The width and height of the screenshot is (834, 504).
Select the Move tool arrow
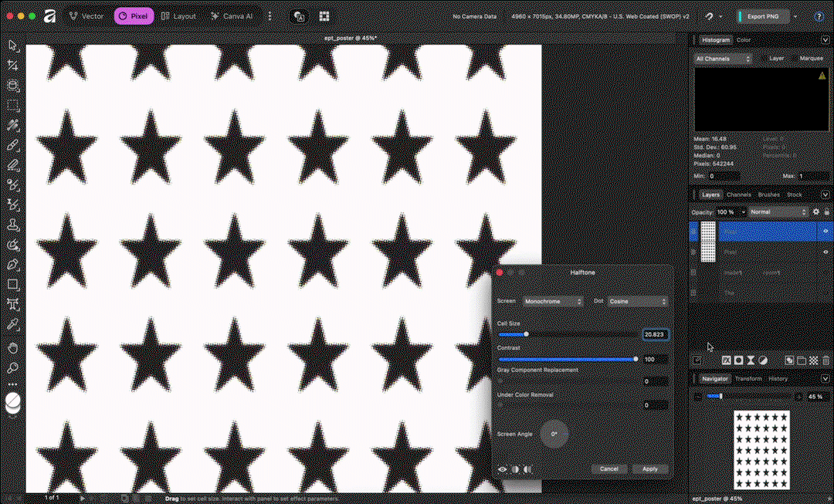[x=13, y=46]
